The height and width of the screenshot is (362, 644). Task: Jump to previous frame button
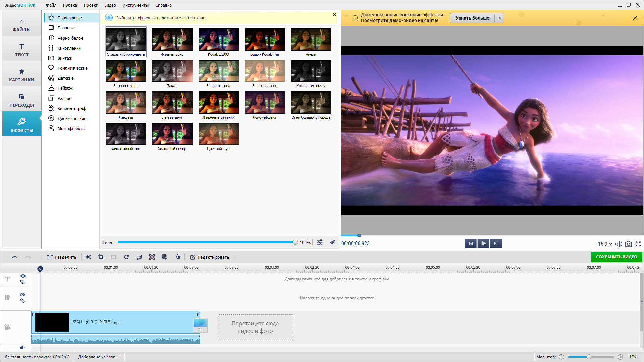pyautogui.click(x=471, y=244)
